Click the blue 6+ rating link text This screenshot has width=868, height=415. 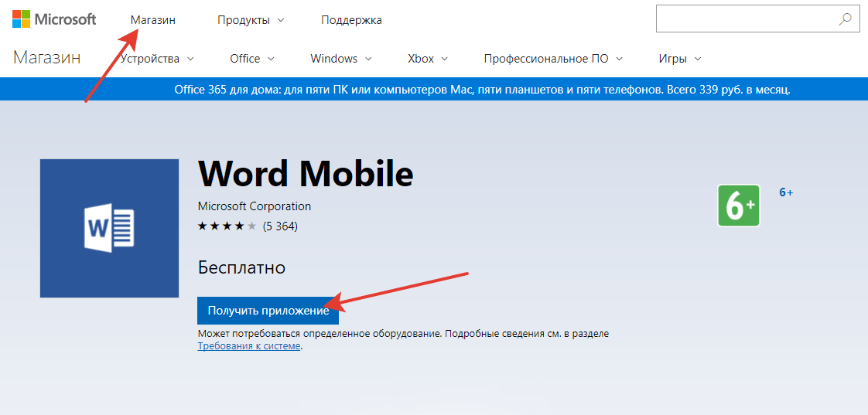[x=786, y=192]
